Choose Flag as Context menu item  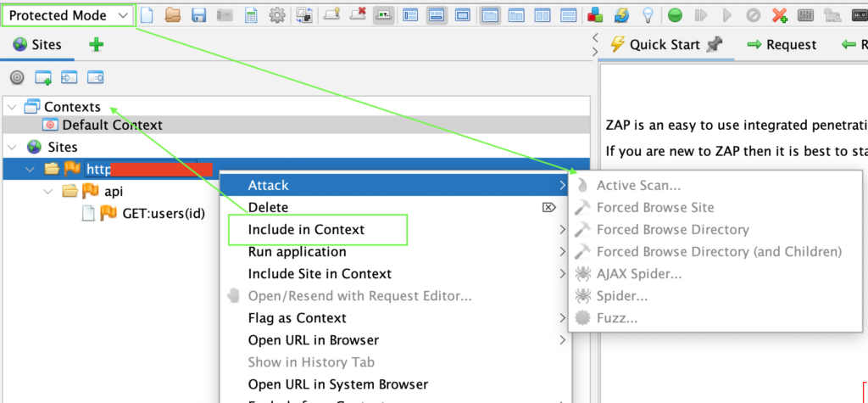[x=395, y=318]
